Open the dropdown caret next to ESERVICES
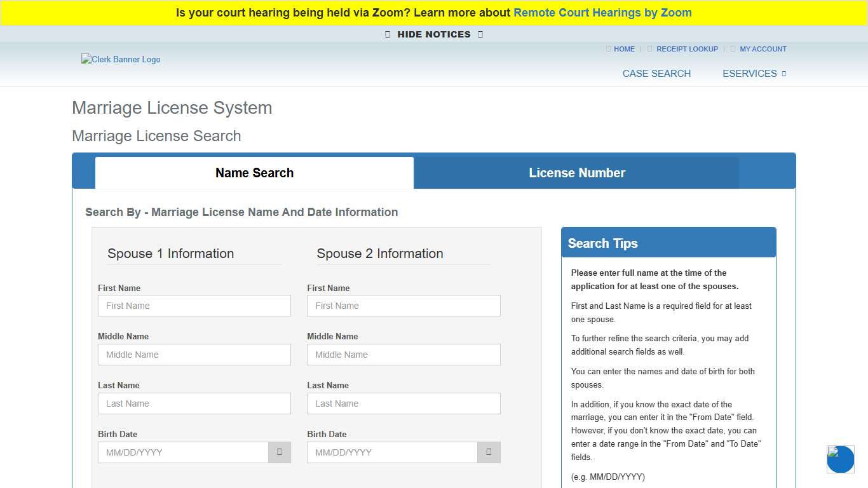 tap(785, 73)
